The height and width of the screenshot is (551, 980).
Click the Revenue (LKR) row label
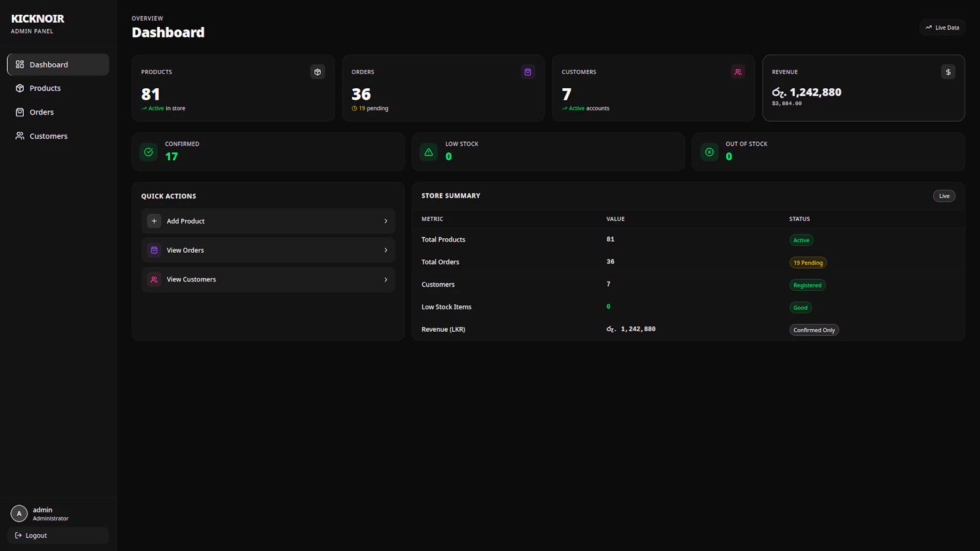click(443, 329)
